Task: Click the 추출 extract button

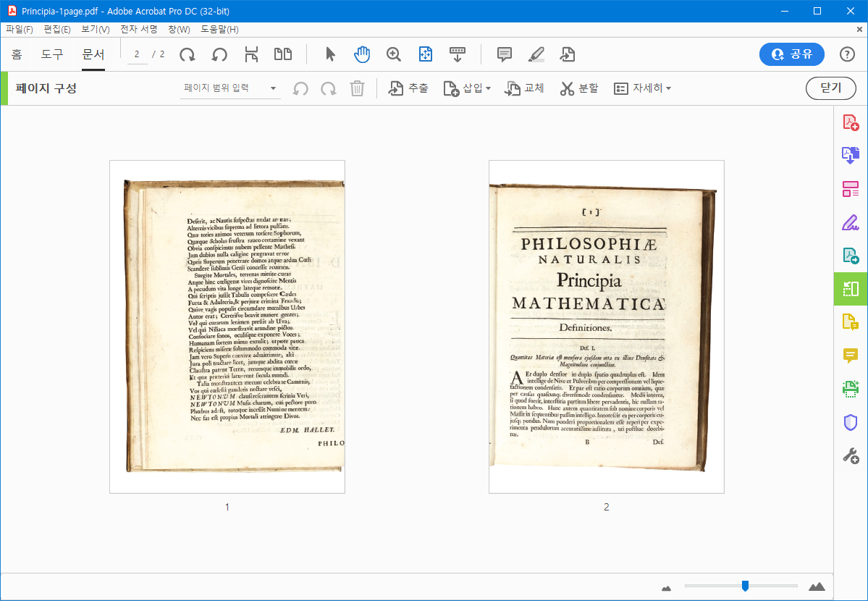Action: pos(408,88)
